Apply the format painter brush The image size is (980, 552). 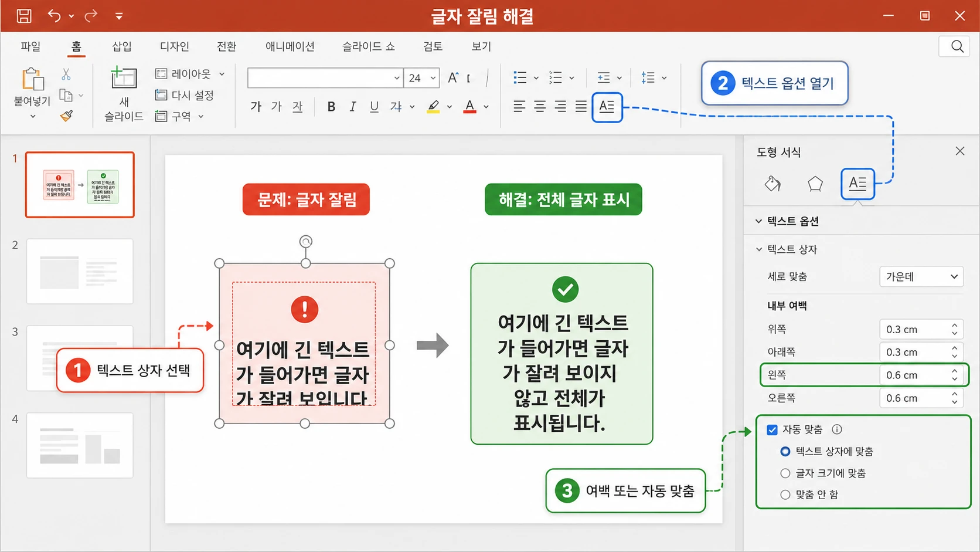click(67, 116)
